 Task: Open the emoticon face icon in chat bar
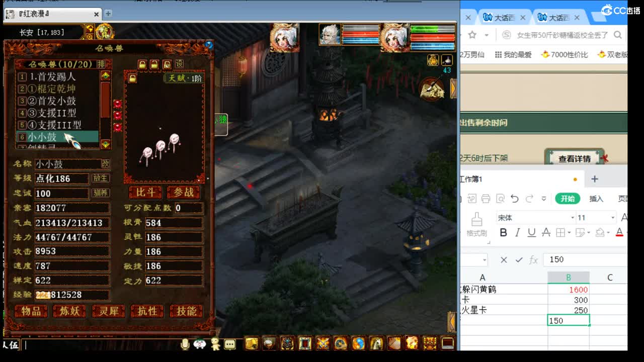[x=200, y=344]
